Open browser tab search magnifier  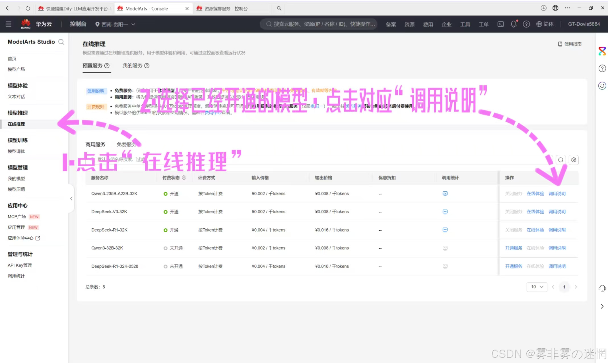click(279, 8)
